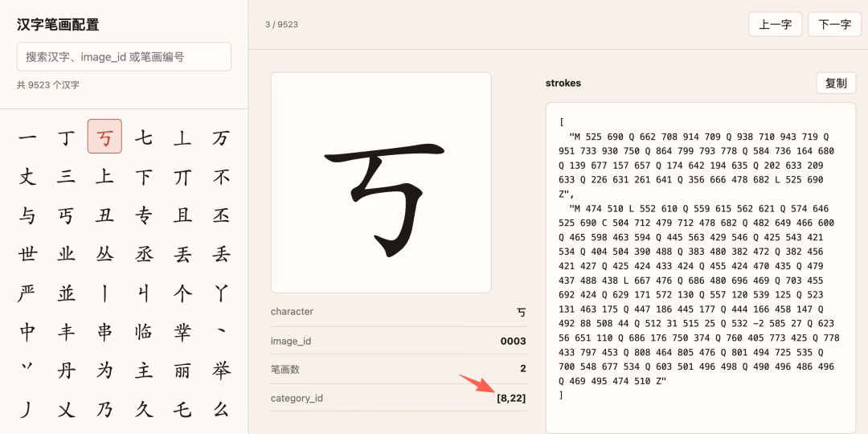Viewport: 868px width, 434px height.
Task: Select character 且 in the grid
Action: [x=182, y=215]
